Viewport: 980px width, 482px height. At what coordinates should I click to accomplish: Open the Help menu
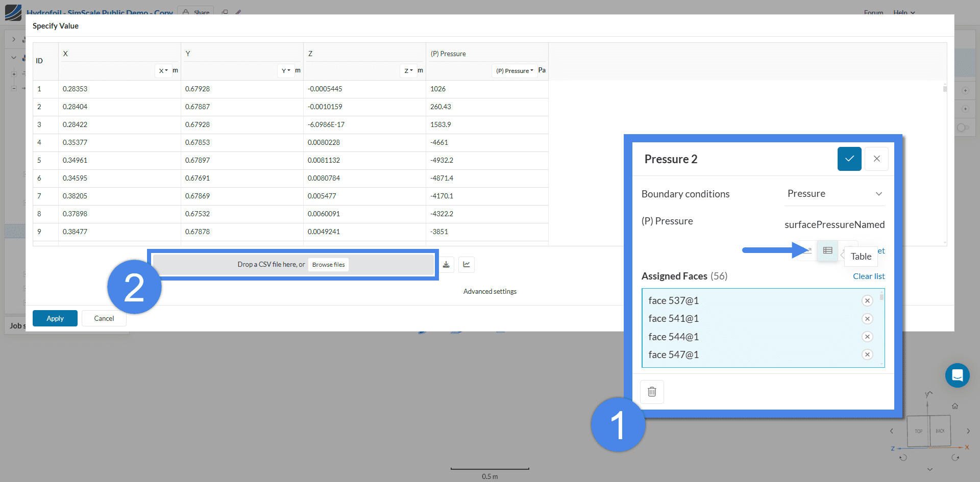904,12
